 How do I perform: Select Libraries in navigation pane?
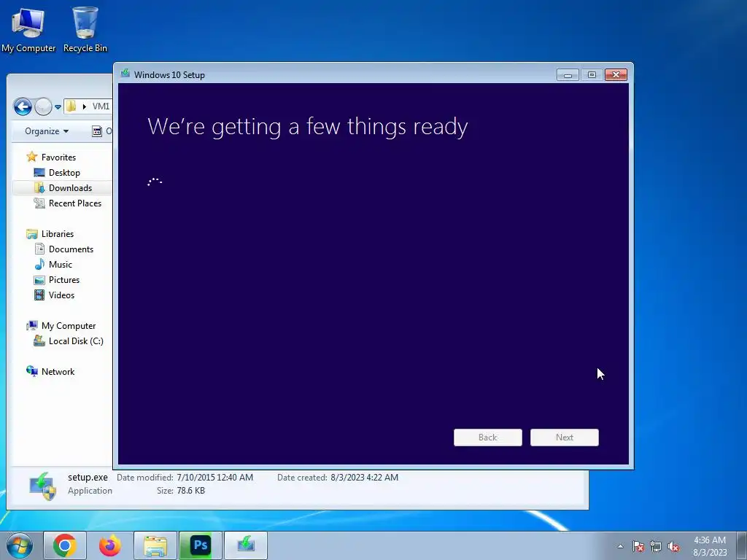coord(57,234)
